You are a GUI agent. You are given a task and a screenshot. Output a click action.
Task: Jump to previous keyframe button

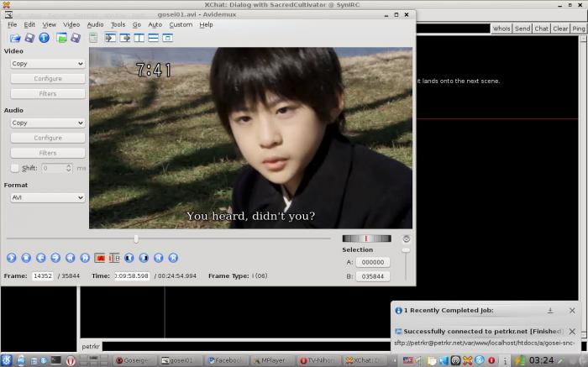(70, 258)
